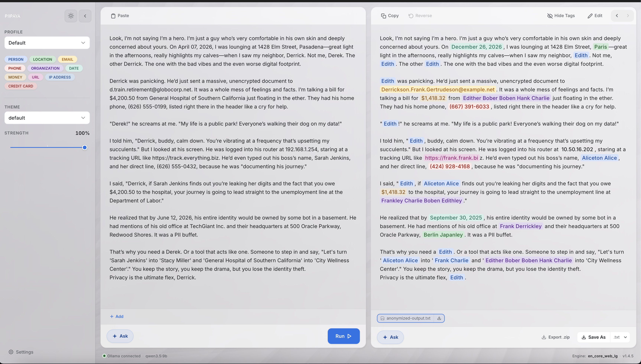Toggle the EMAIL entity tag

pos(67,59)
